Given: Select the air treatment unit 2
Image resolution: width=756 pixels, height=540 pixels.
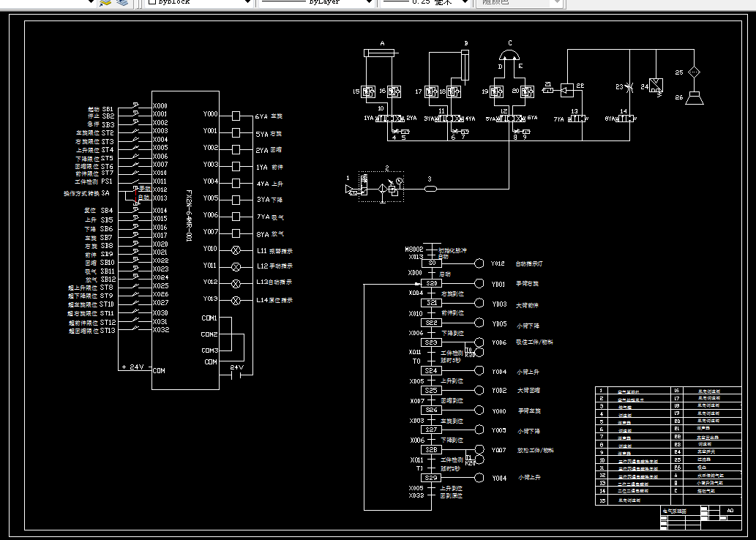Looking at the screenshot, I should [381, 187].
